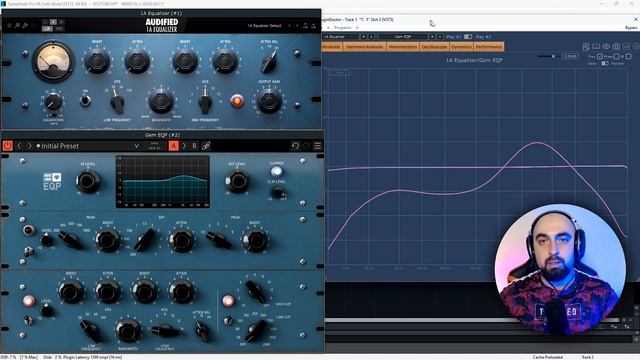Click the 1A Equalizer header magnifier icon
Screen dimensions: 640x360
point(17,25)
